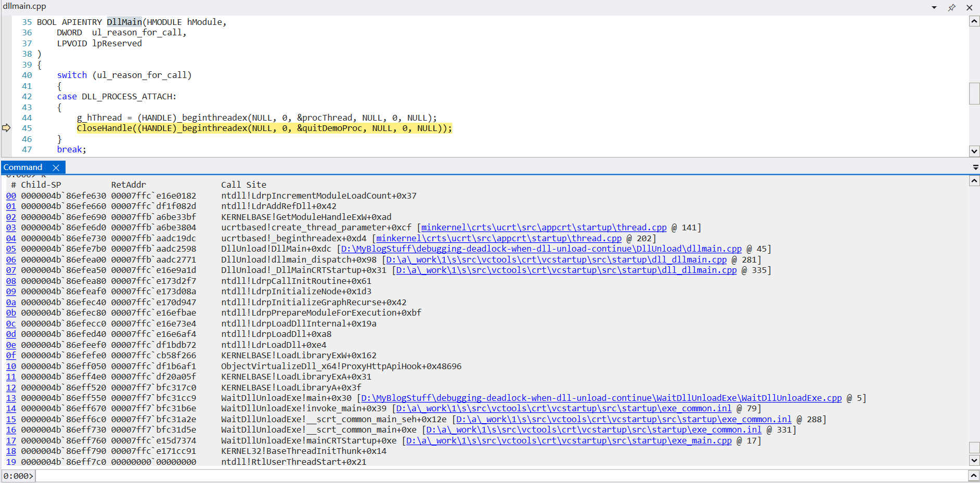Select the Command tab

tap(23, 167)
